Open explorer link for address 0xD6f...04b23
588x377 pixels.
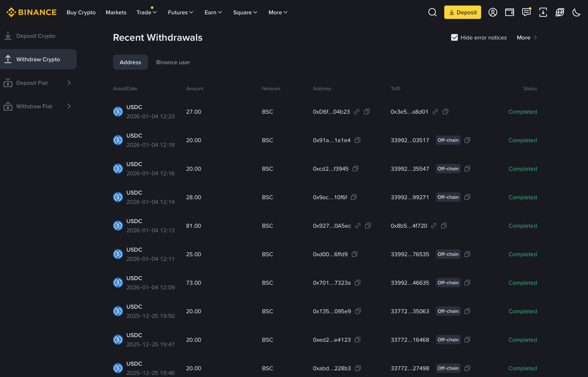[x=356, y=112]
